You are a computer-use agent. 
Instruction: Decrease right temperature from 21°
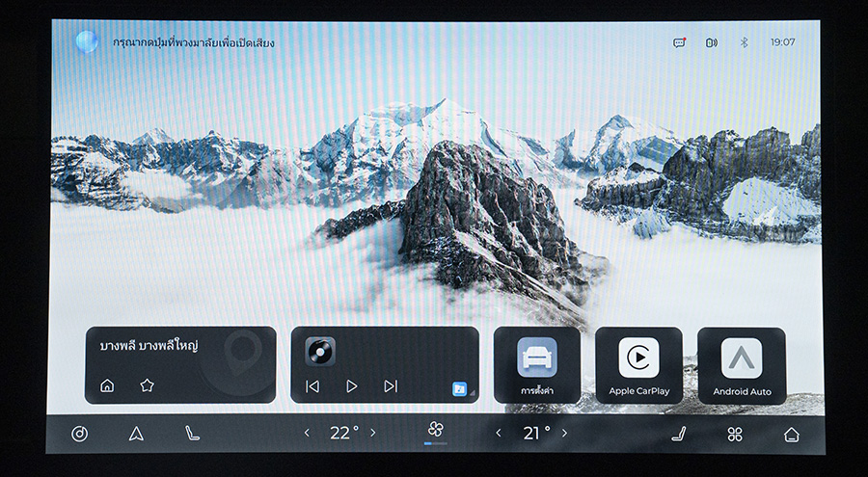[499, 434]
